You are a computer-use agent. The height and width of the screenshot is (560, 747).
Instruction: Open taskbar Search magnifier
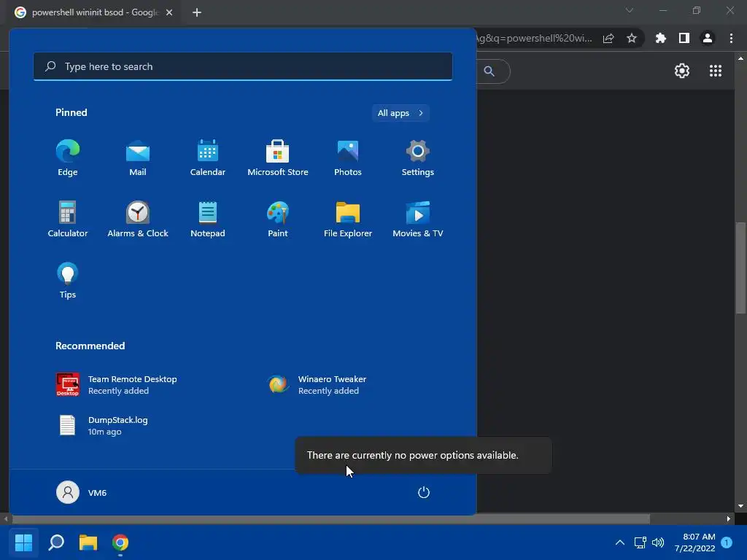pyautogui.click(x=56, y=542)
